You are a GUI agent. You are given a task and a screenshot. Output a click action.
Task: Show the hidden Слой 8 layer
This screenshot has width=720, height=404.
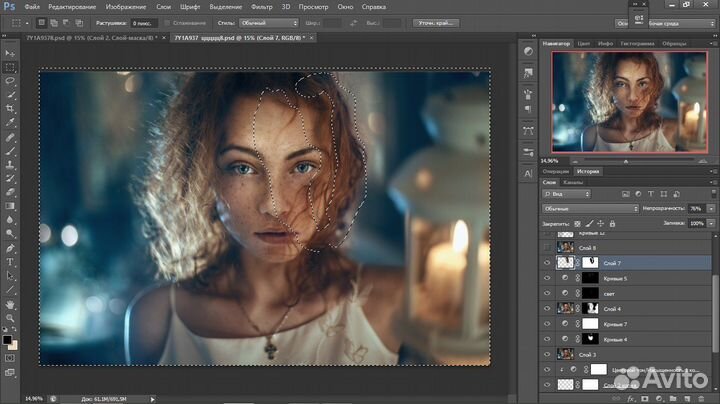(x=546, y=245)
